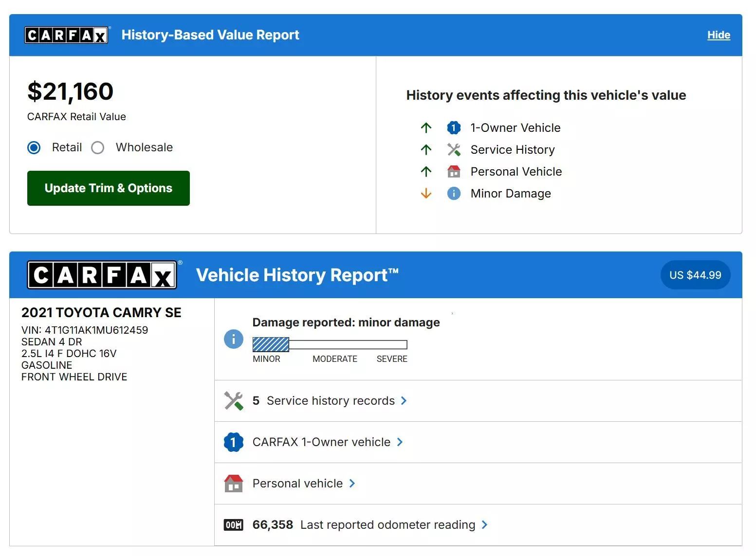
Task: Select the Retail radio button
Action: click(34, 147)
